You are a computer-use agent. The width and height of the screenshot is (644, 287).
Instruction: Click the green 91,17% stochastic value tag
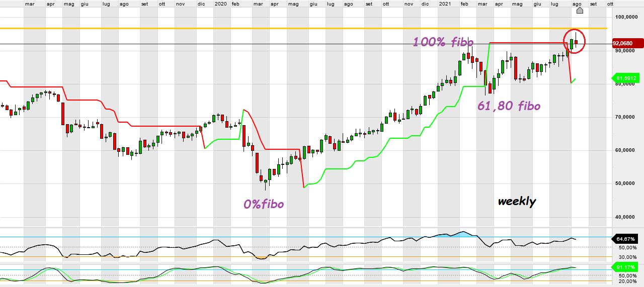tap(627, 267)
